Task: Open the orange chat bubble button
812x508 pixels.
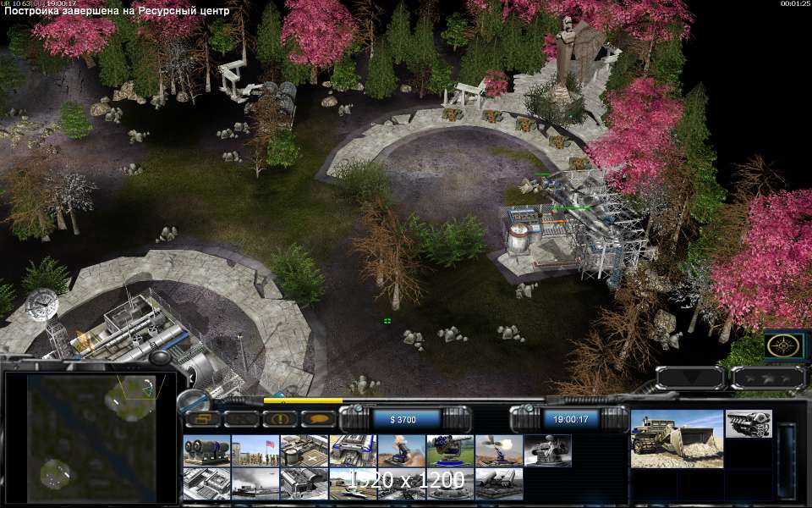Action: pos(319,419)
